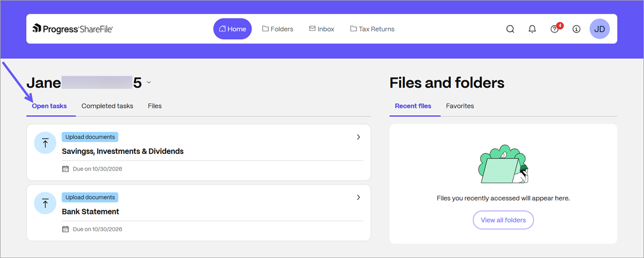
Task: Expand the Jane account name dropdown
Action: pyautogui.click(x=149, y=82)
